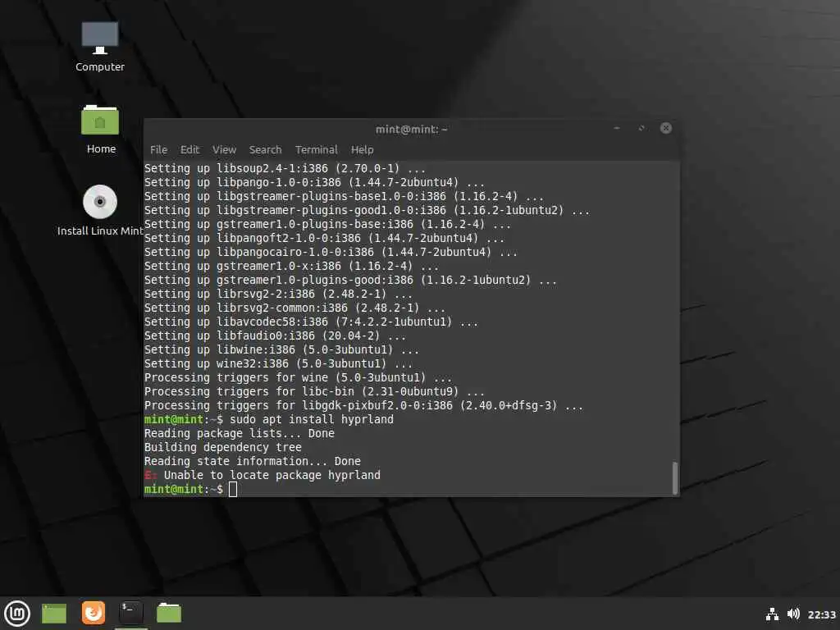Screen dimensions: 840x630
Task: Show desktop via green panel icon
Action: [x=54, y=613]
